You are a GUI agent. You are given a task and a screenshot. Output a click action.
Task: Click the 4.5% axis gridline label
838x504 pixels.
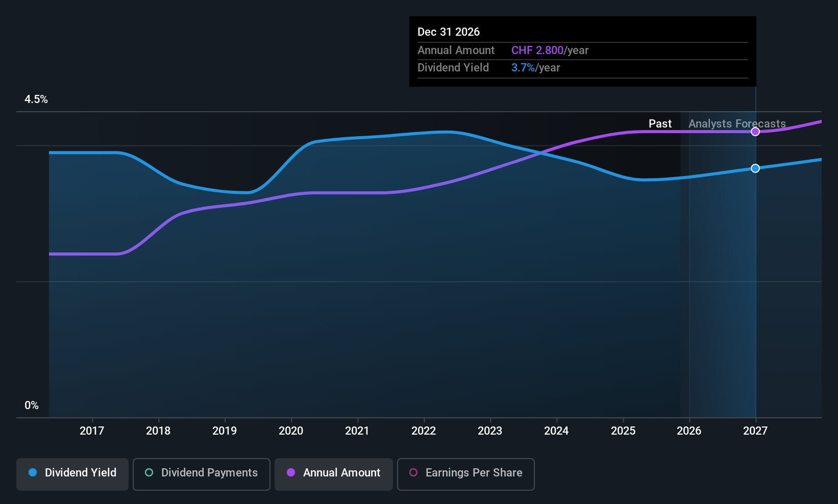(x=36, y=99)
